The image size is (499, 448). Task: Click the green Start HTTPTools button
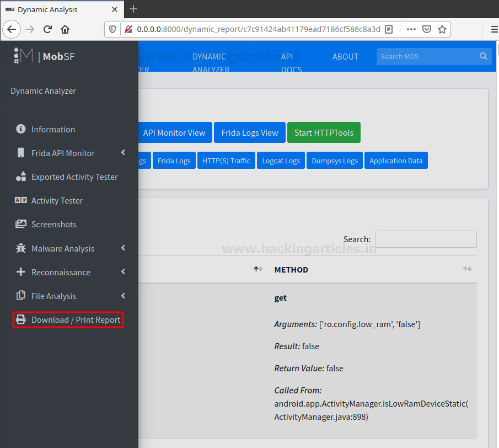[324, 132]
